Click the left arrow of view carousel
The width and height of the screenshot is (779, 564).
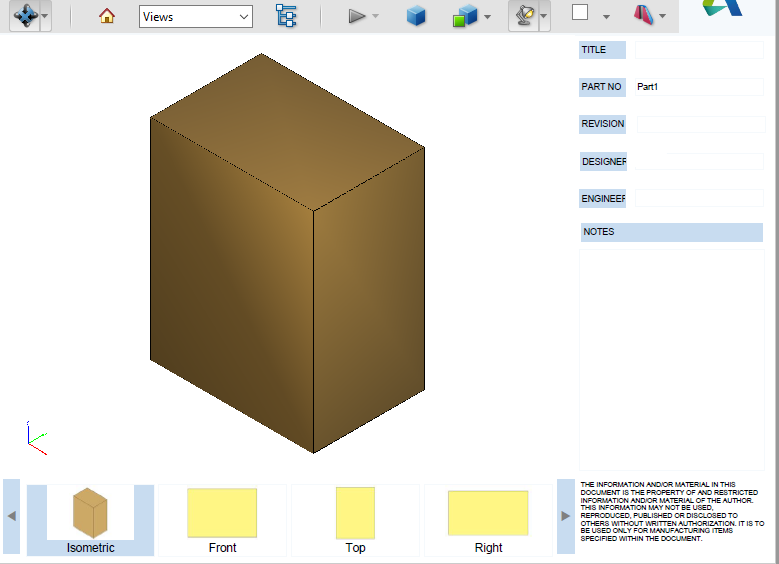click(11, 516)
